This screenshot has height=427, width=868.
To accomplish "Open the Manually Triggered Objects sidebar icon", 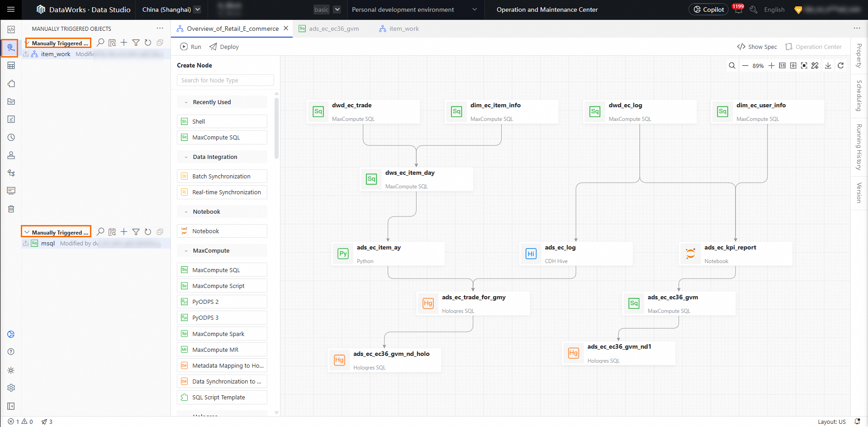I will [10, 48].
